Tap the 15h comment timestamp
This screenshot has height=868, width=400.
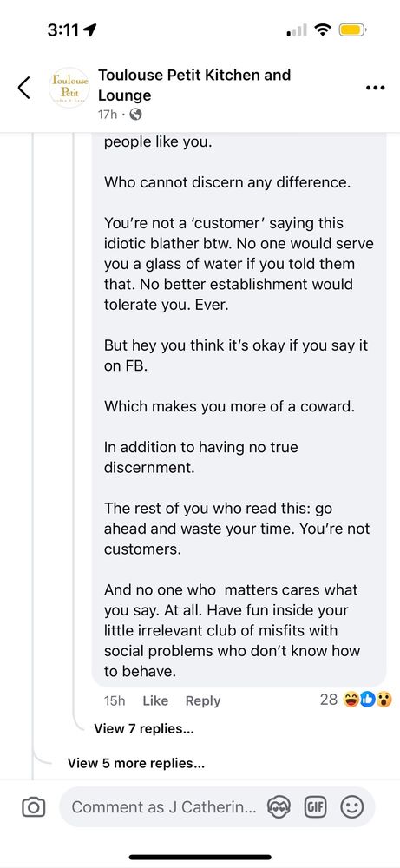pyautogui.click(x=115, y=700)
